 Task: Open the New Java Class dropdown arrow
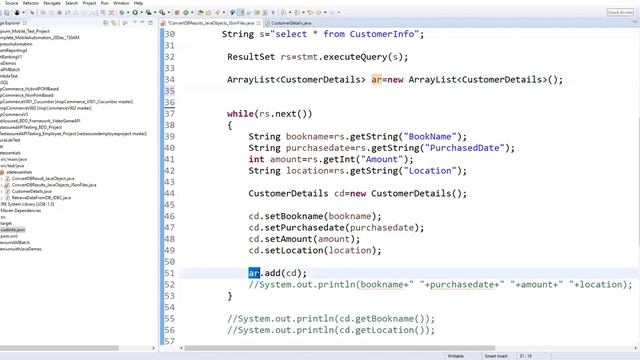192,12
